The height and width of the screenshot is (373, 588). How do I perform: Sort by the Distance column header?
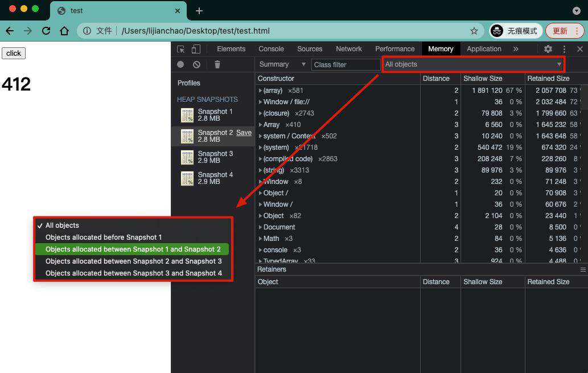tap(440, 79)
